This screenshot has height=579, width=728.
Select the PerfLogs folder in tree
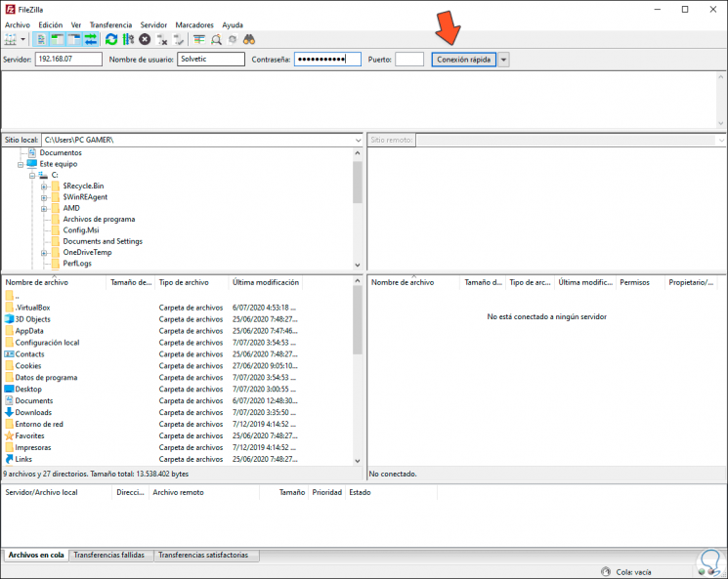pyautogui.click(x=77, y=264)
